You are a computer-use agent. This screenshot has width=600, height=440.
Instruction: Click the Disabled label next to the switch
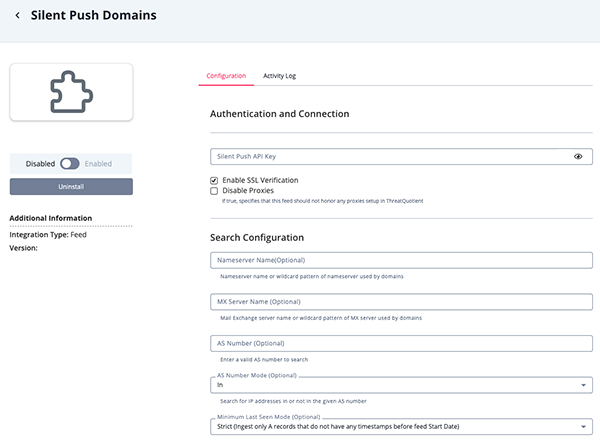click(40, 164)
